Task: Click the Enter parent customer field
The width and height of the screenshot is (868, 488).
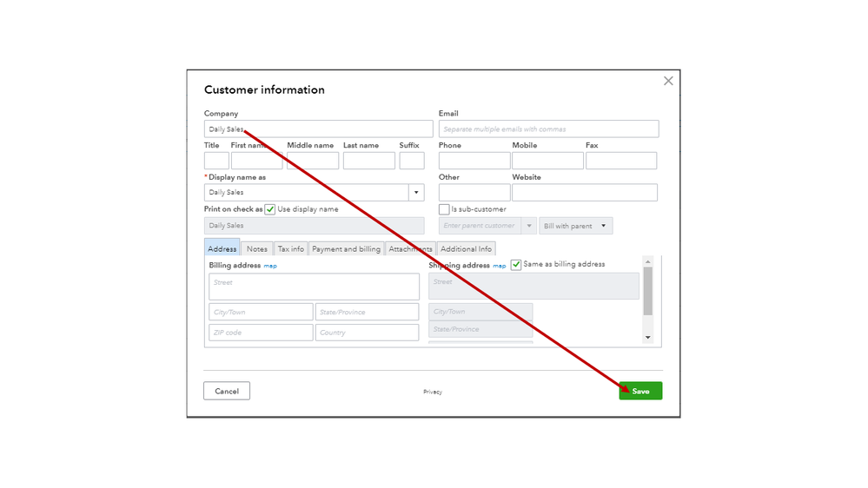Action: pos(480,226)
